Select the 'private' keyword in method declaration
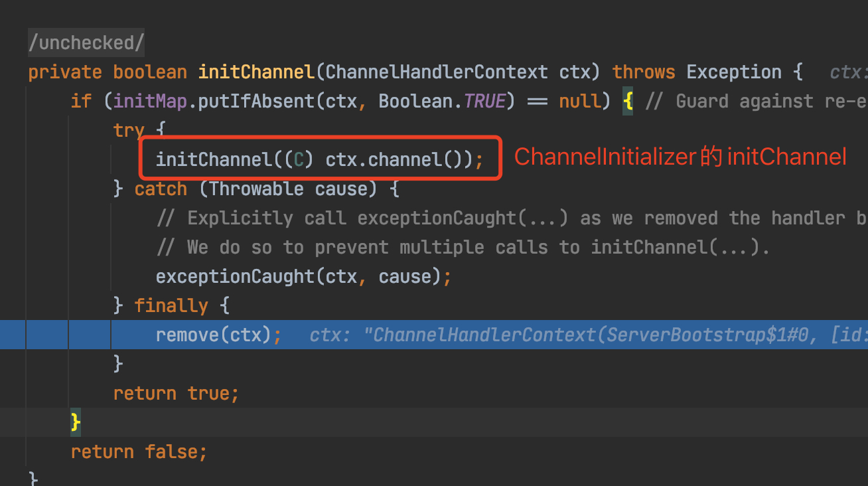The height and width of the screenshot is (486, 868). point(65,72)
